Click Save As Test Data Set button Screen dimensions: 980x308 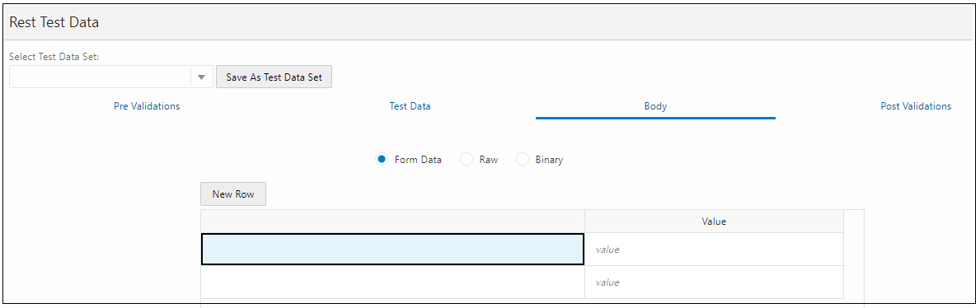pyautogui.click(x=274, y=77)
